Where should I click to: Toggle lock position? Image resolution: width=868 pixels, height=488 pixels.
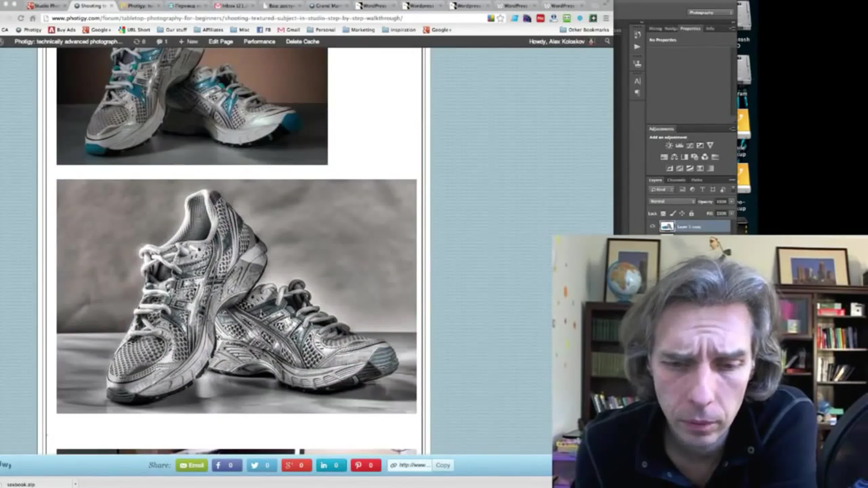[x=682, y=213]
